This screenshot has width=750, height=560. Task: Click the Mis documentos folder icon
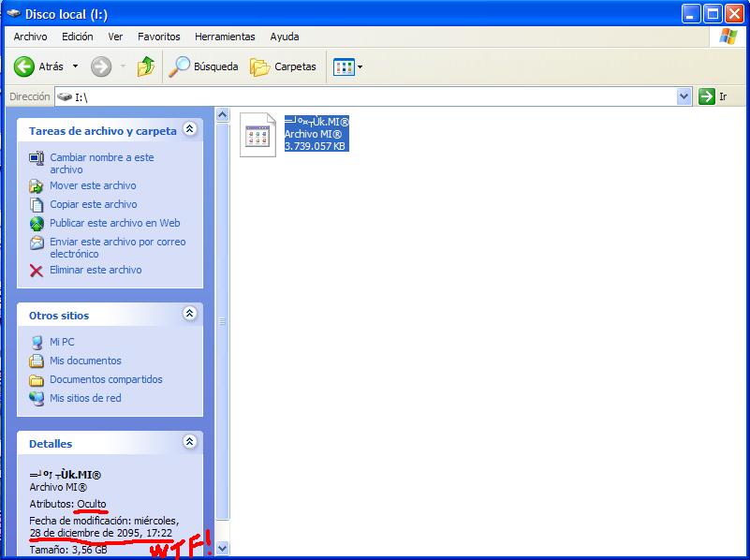(37, 361)
